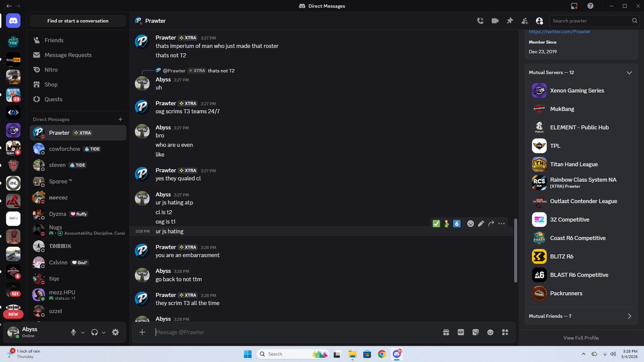Open More options on hovered message
Viewport: 644px width, 362px height.
click(x=501, y=224)
